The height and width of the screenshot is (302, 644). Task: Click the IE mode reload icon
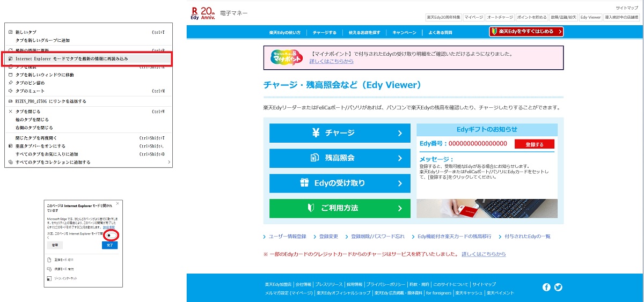click(10, 58)
